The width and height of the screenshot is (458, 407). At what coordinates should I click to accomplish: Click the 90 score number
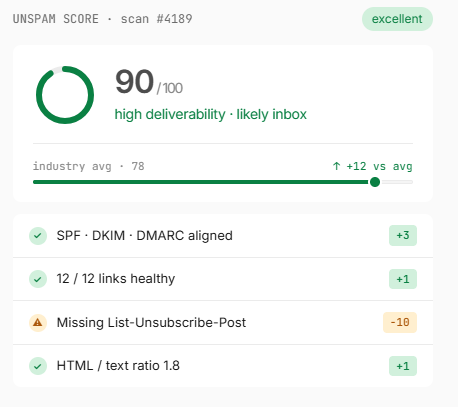click(134, 82)
